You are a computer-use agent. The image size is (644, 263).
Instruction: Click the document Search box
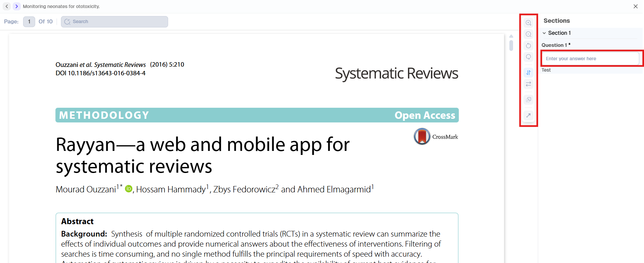pos(115,22)
